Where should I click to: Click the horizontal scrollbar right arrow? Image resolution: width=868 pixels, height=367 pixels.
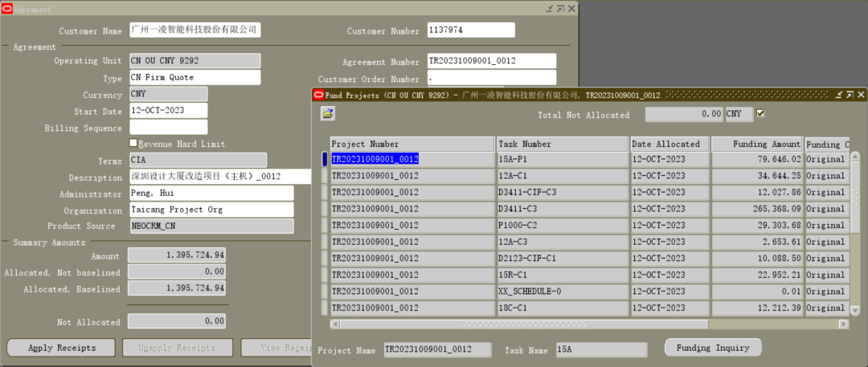pos(844,324)
